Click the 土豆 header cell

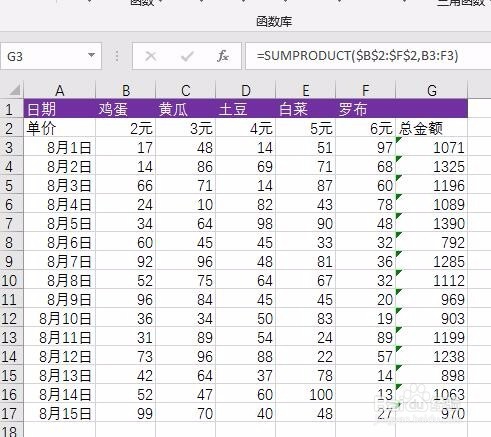[246, 109]
